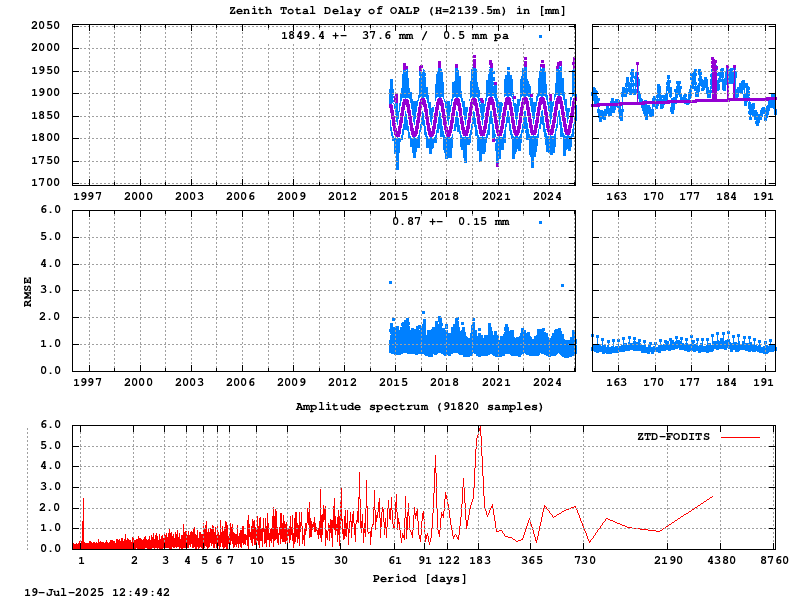Click the "1950" y-axis tick label

[x=45, y=70]
